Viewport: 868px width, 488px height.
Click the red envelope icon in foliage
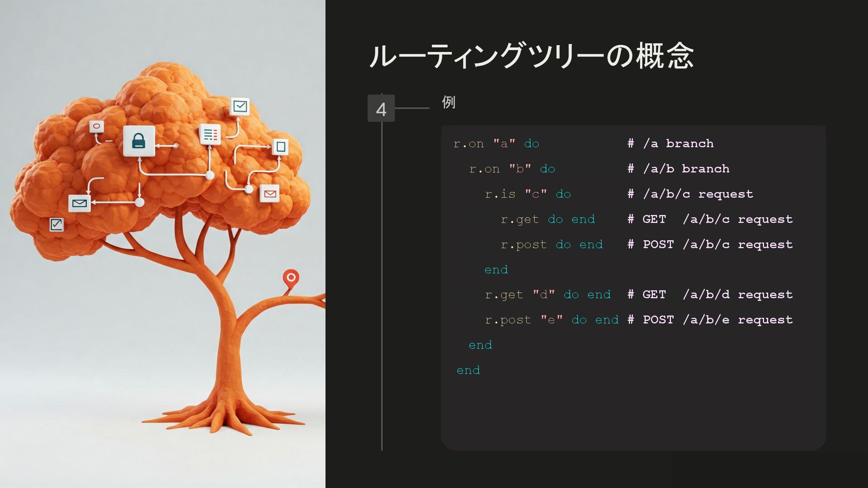coord(270,194)
